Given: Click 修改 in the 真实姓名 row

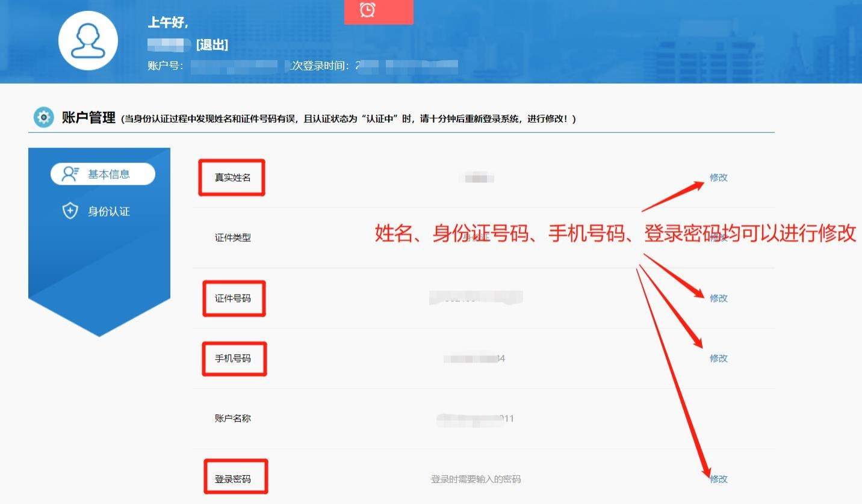Looking at the screenshot, I should point(719,177).
